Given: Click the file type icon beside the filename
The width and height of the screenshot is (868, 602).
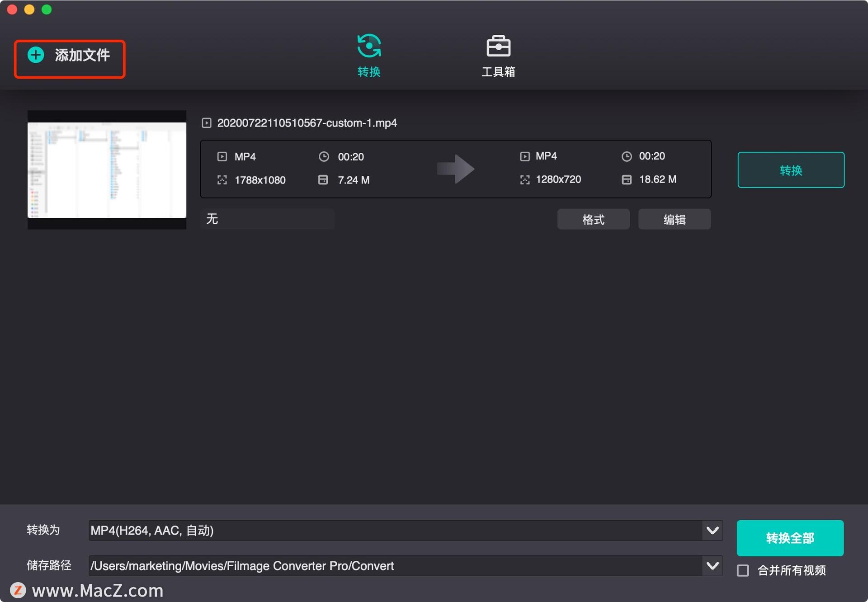Looking at the screenshot, I should point(207,123).
